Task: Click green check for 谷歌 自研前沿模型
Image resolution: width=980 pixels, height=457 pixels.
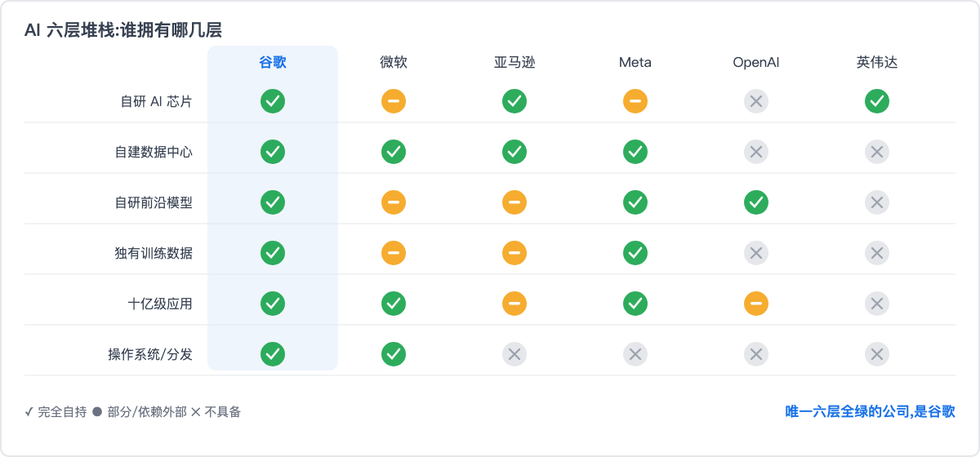Action: click(x=273, y=202)
